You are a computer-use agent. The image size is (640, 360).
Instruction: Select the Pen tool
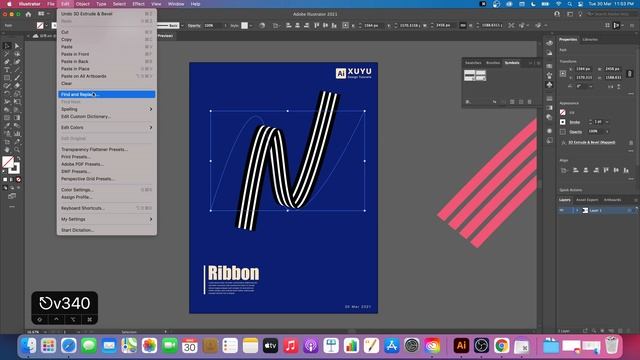click(7, 62)
